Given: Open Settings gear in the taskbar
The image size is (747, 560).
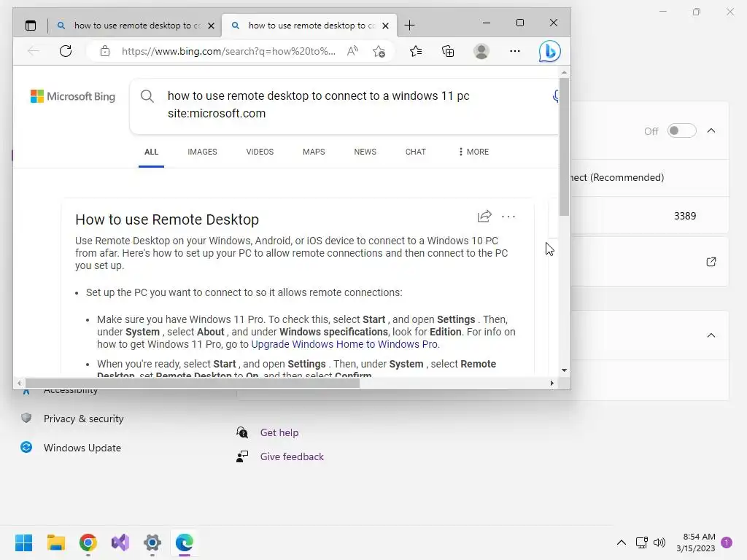Looking at the screenshot, I should [x=152, y=542].
